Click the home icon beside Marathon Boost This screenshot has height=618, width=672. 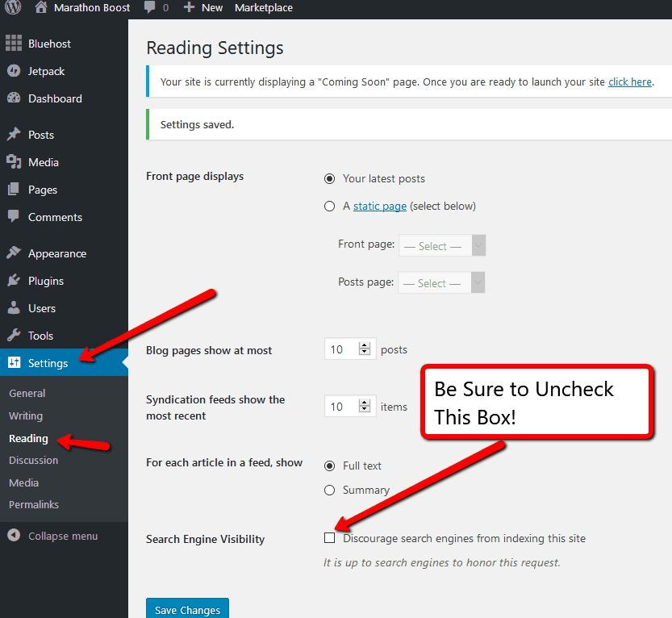(x=41, y=6)
